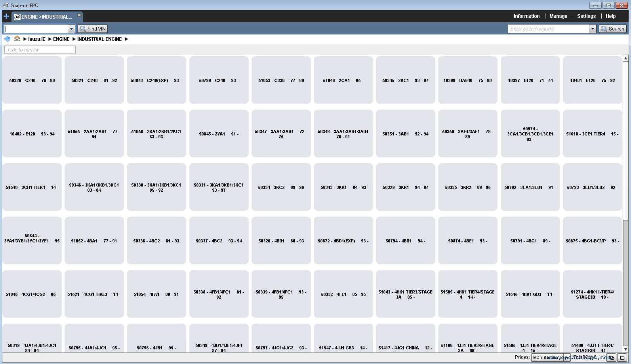Select tile 51417 - 4JG1 CHINA
The image size is (631, 364).
coord(406,338)
